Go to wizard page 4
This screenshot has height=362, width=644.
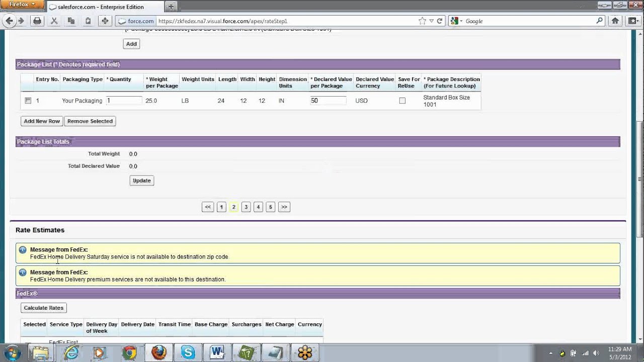[x=258, y=207]
